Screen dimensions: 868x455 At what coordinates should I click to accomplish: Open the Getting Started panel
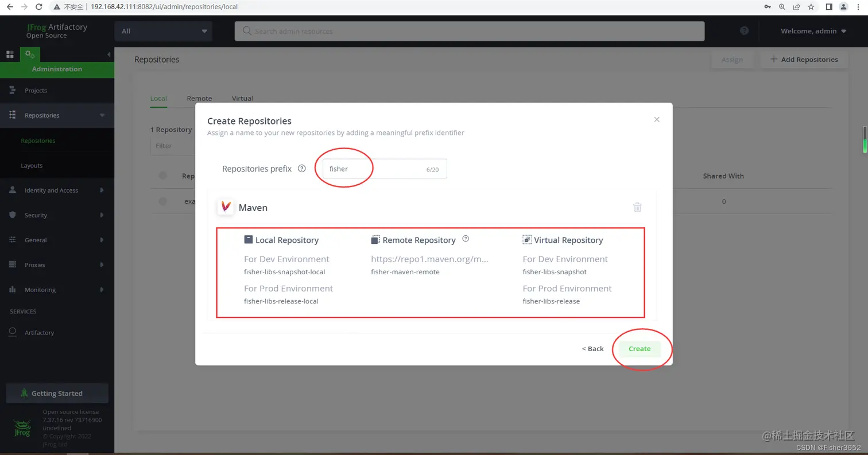57,394
